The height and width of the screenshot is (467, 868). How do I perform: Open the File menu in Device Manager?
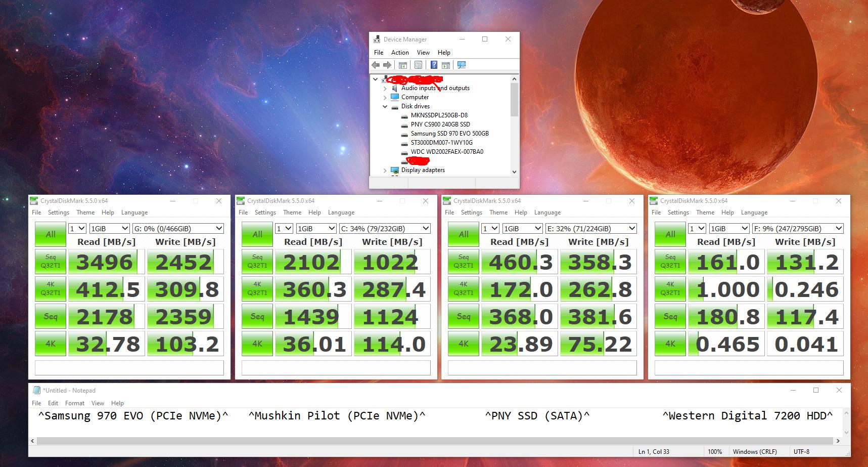(x=379, y=53)
